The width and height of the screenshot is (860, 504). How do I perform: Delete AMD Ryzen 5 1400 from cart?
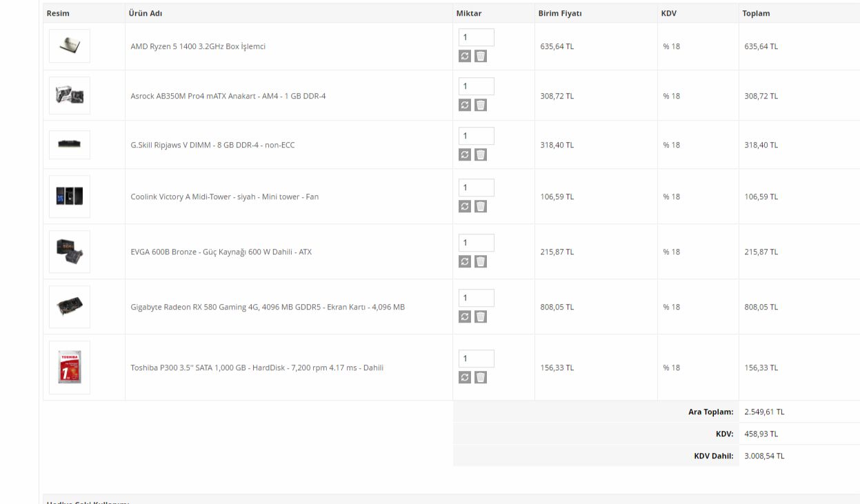pyautogui.click(x=481, y=57)
